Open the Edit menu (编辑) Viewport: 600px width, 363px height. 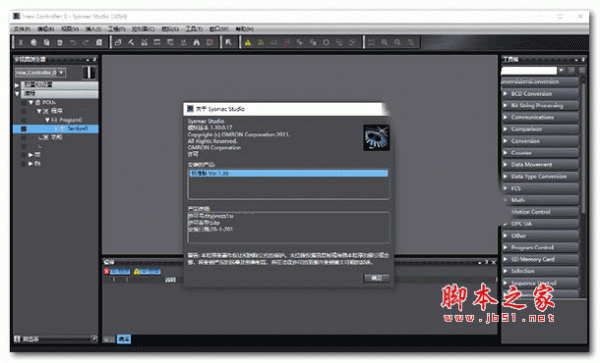46,29
